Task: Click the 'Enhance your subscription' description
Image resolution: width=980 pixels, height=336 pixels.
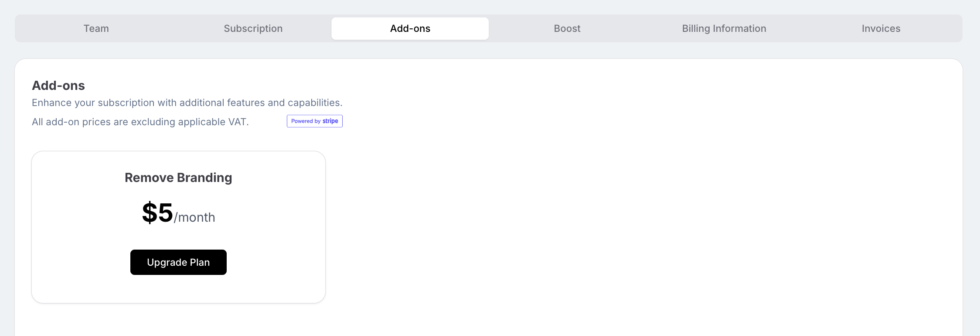Action: tap(187, 103)
